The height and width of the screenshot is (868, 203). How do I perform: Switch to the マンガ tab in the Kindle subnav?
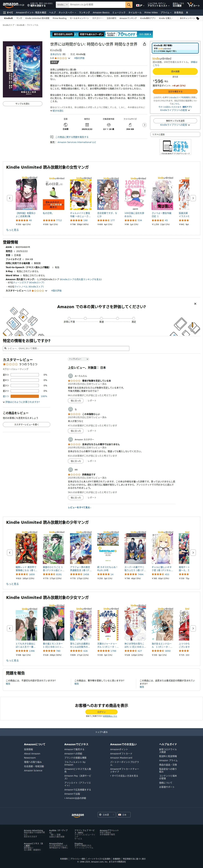[19, 18]
